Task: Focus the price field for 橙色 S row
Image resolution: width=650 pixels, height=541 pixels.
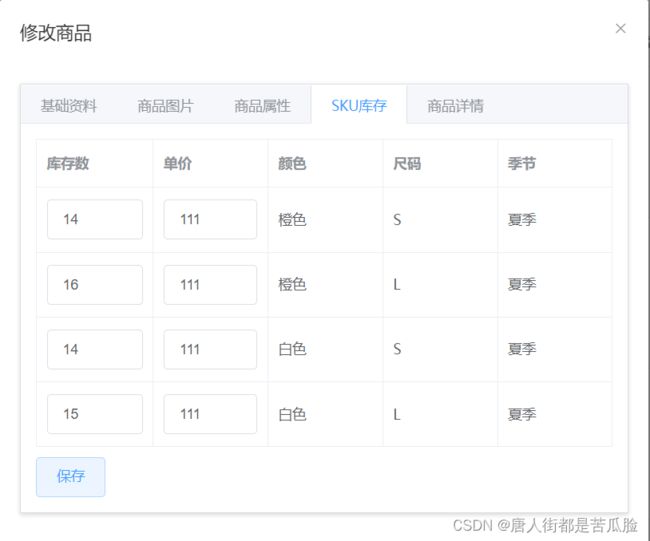Action: (x=210, y=219)
